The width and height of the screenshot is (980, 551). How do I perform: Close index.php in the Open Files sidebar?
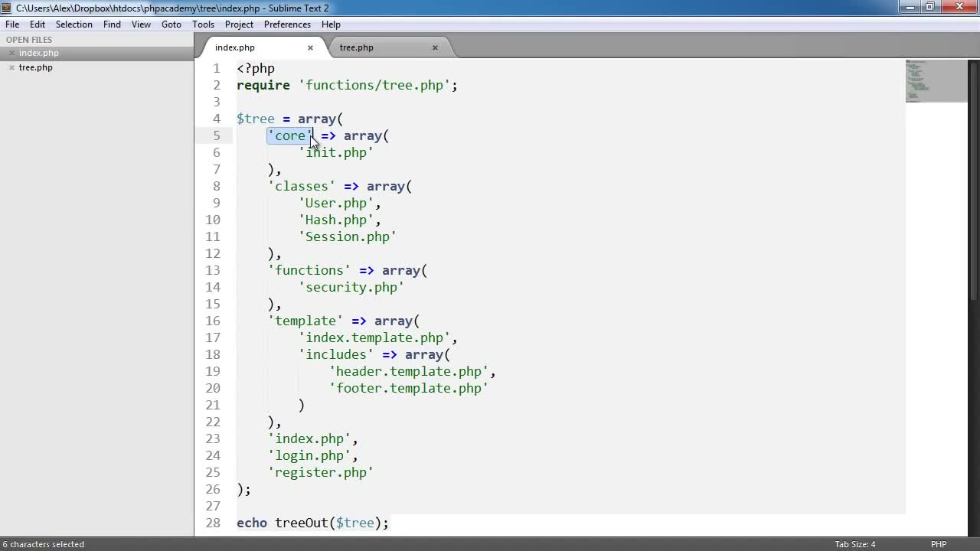click(11, 54)
